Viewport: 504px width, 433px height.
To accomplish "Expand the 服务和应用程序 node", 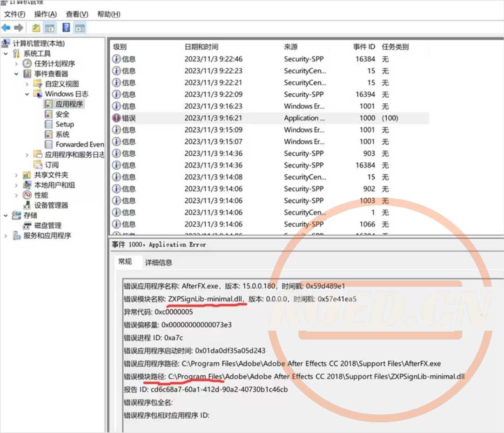I will pos(6,236).
